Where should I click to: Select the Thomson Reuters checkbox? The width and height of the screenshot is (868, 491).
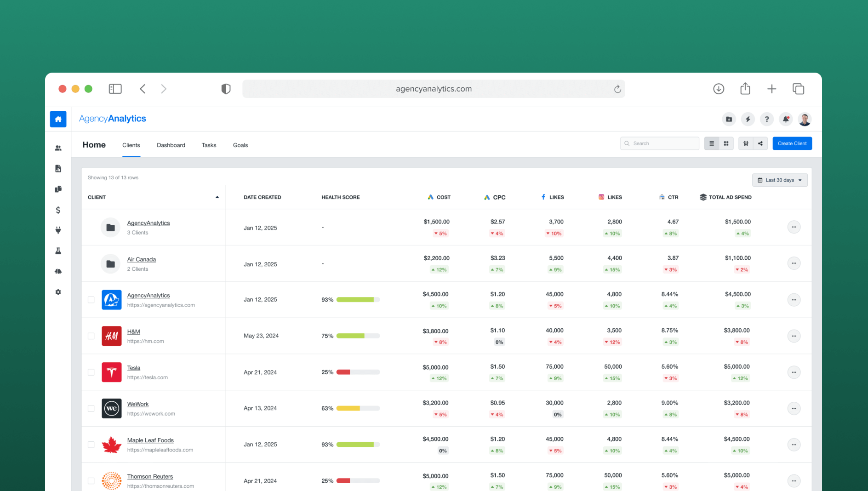pos(91,481)
